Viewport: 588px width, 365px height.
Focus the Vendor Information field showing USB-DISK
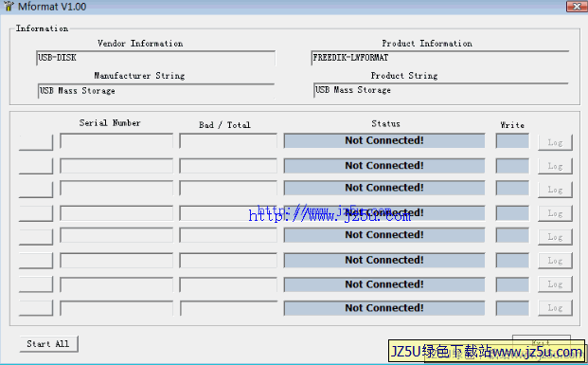point(156,58)
